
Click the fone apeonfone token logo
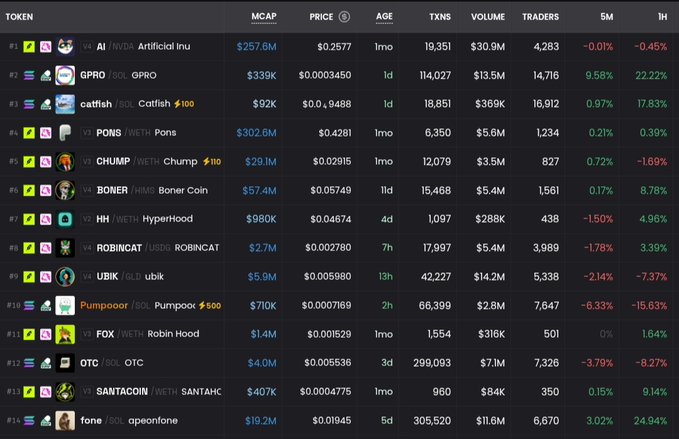(65, 420)
